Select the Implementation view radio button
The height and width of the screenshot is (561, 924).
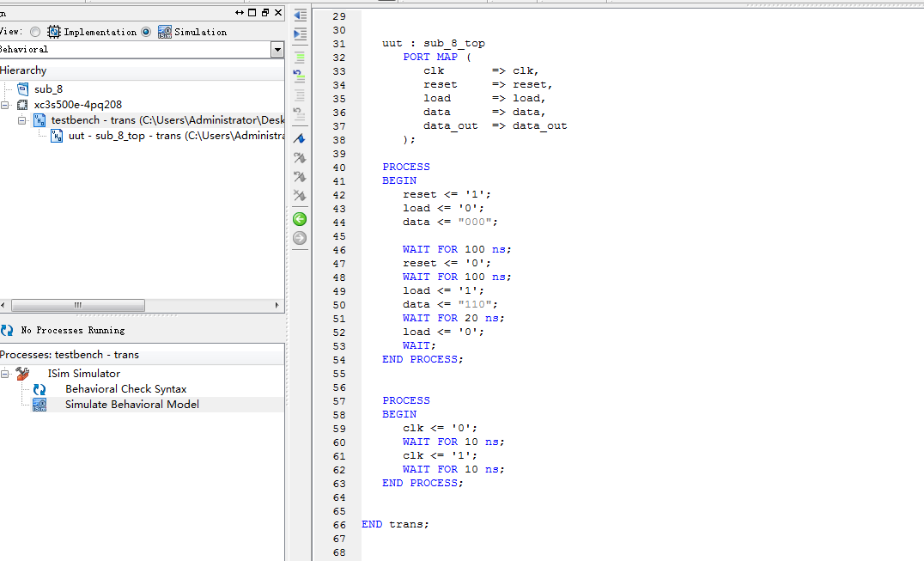[x=35, y=32]
